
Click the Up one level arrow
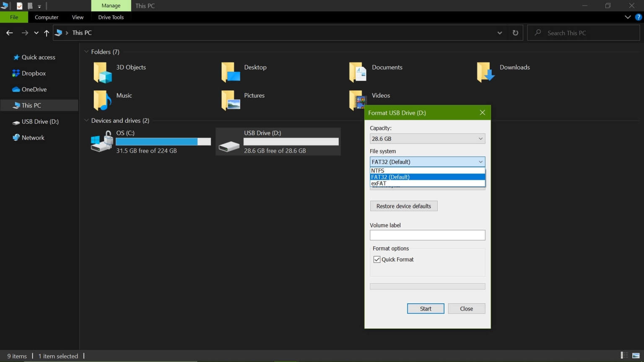46,33
